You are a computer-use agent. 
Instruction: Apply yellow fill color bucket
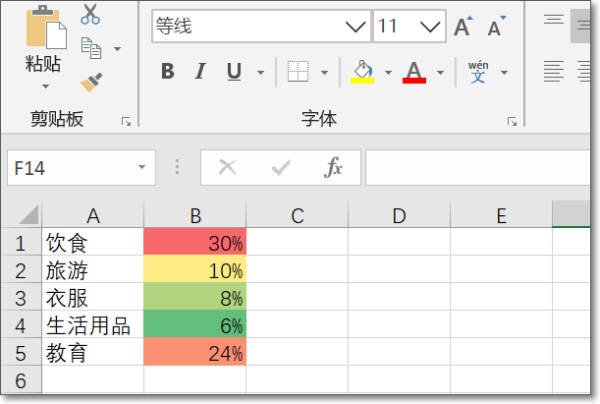[362, 72]
